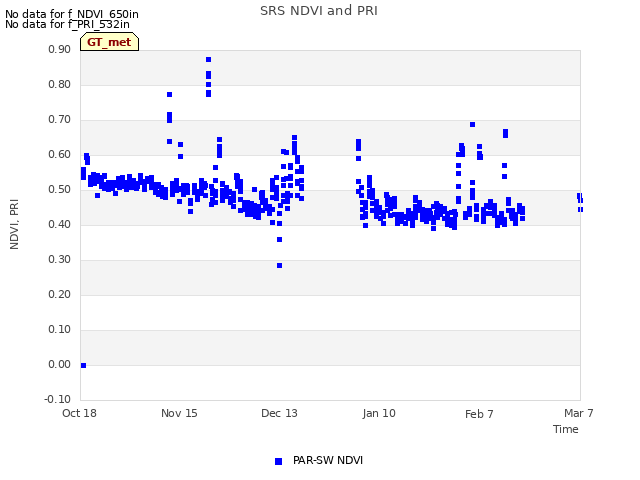Click the Jan 10 x-axis label
640x480 pixels.
pos(379,413)
